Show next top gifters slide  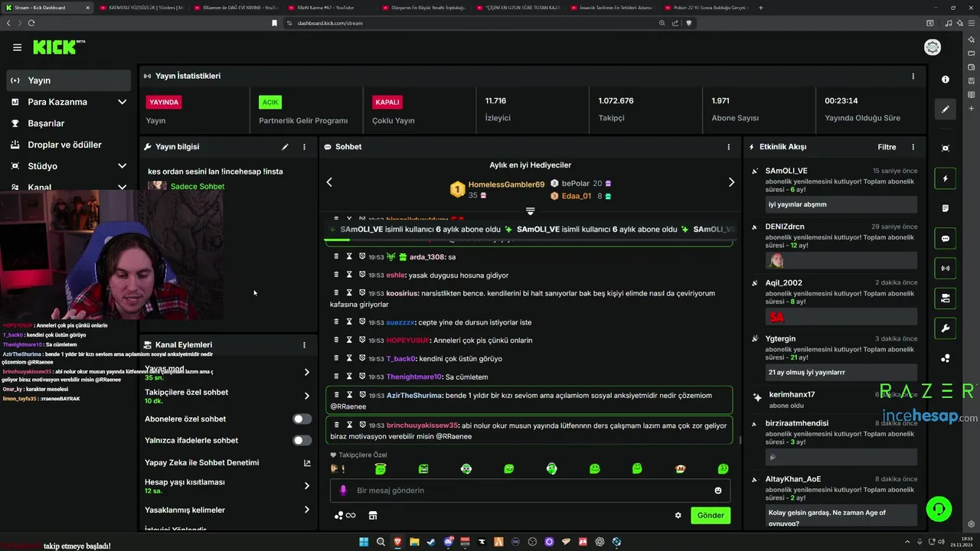731,182
